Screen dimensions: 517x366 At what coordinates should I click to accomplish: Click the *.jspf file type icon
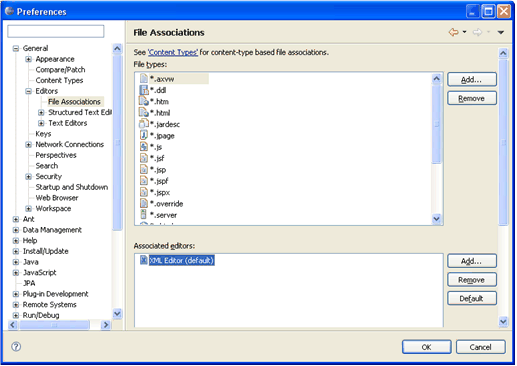pyautogui.click(x=144, y=181)
